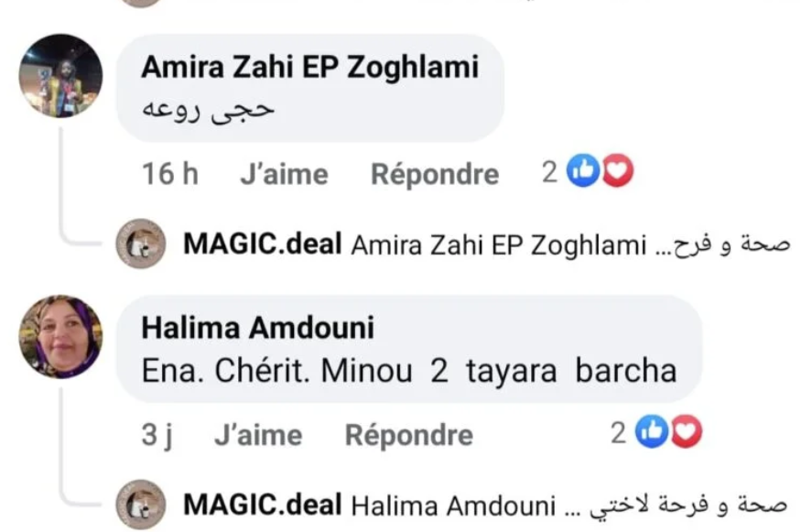Reply to Amira's comment with Répondre
Screen dimensions: 801x532
[435, 174]
